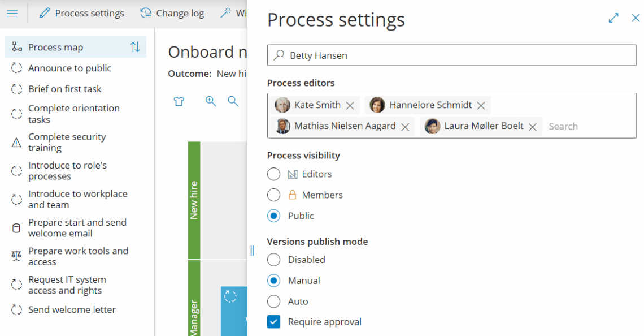
Task: Open the Change log toolbar item
Action: point(172,13)
